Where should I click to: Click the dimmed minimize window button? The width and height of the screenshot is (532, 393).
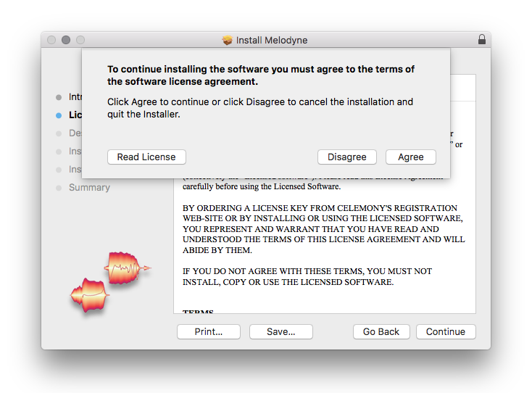click(x=66, y=40)
